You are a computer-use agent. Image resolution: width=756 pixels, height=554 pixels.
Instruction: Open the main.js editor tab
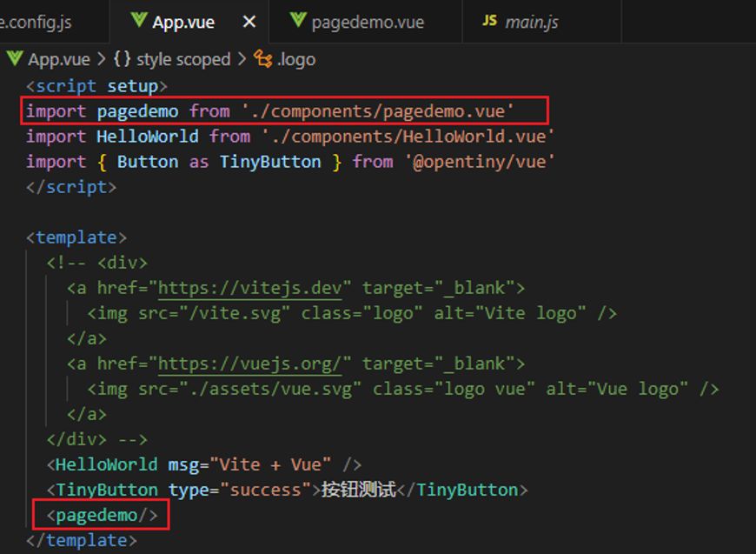tap(531, 22)
